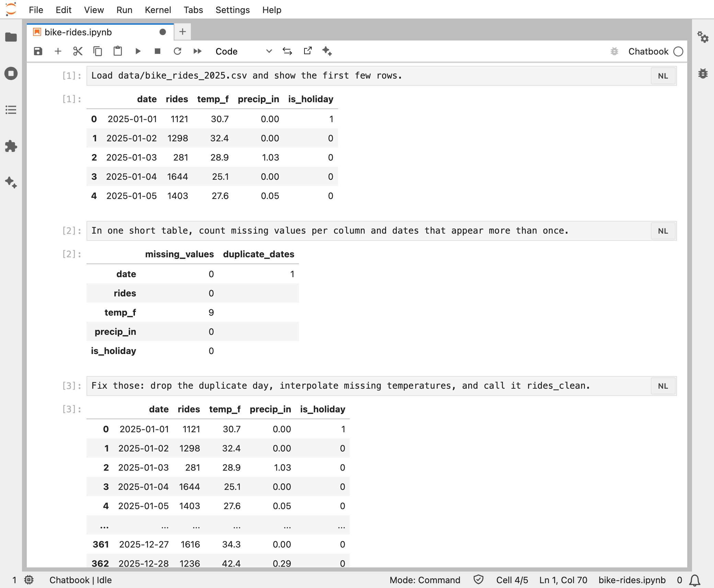
Task: Open the sparkle AI sidebar panel
Action: point(11,183)
